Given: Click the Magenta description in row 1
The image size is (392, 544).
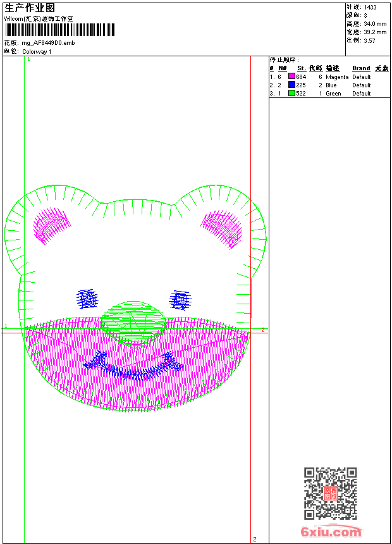Looking at the screenshot, I should tap(337, 77).
